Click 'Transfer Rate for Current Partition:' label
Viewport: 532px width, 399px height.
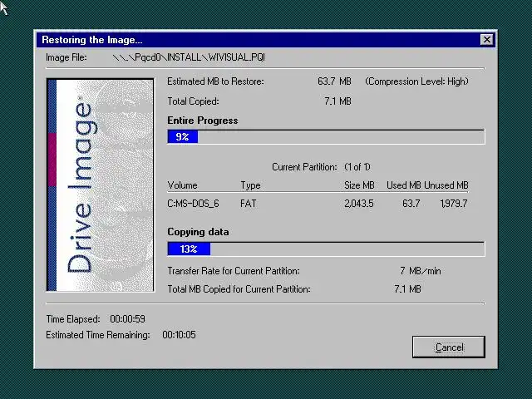[234, 271]
